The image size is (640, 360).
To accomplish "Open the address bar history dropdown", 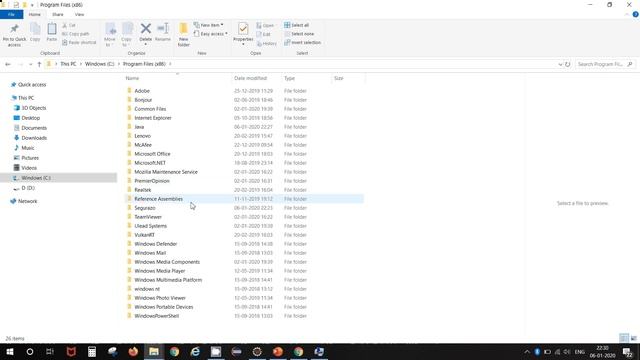I will (560, 64).
